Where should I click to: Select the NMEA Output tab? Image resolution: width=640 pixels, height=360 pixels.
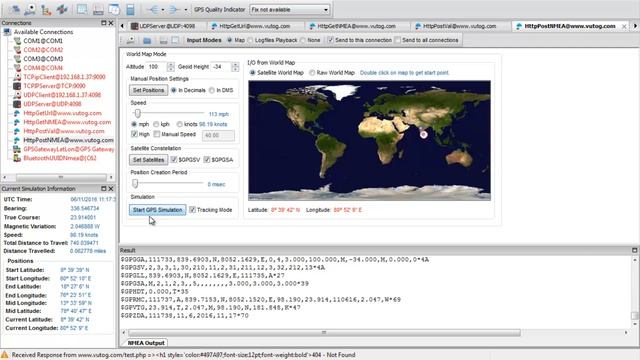tap(146, 343)
